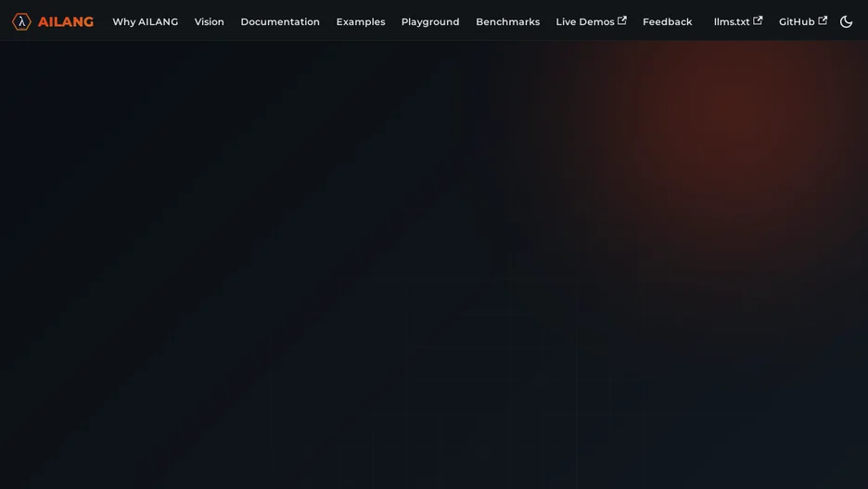Click the external-link icon beside Live Demos

pos(621,20)
